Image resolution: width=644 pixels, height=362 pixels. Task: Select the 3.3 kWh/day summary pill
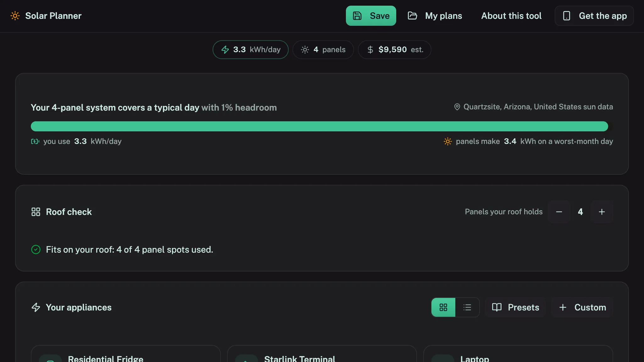(x=251, y=50)
